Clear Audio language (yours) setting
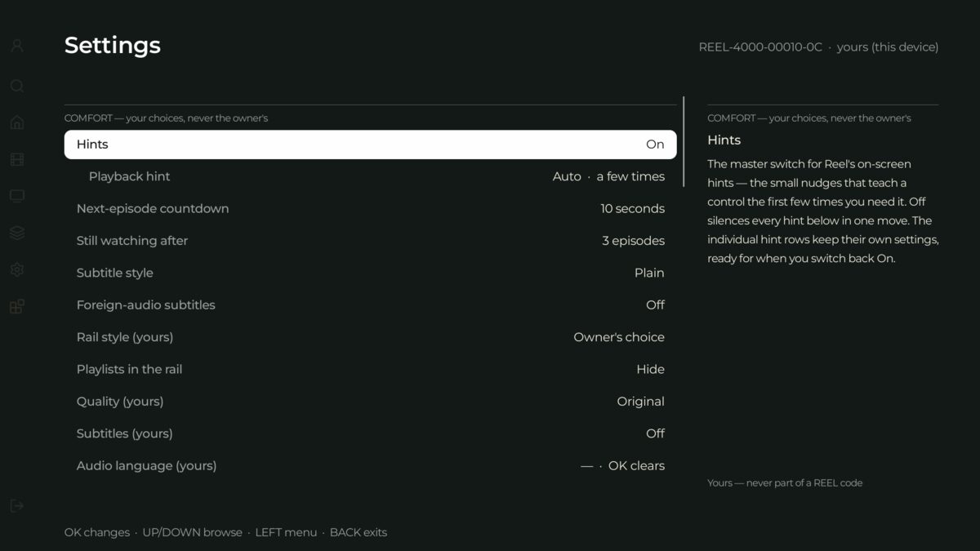980x551 pixels. coord(370,466)
